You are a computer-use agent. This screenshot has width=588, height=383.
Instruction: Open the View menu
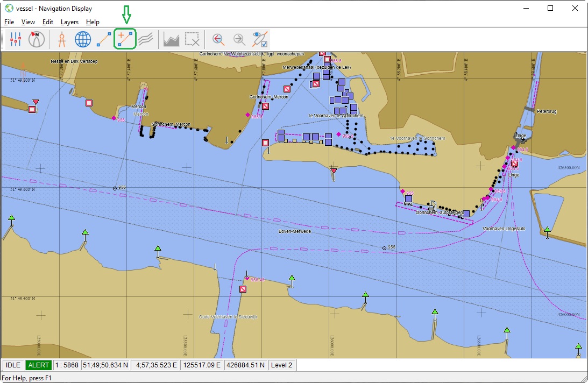coord(28,22)
